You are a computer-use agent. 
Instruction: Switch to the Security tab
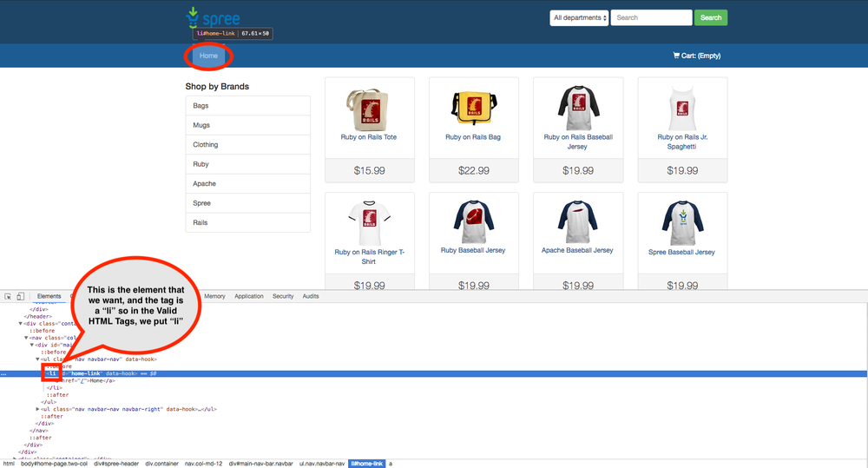point(283,296)
